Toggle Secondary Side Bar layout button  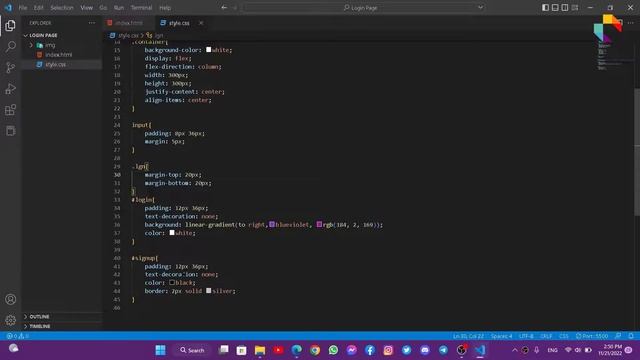(565, 7)
